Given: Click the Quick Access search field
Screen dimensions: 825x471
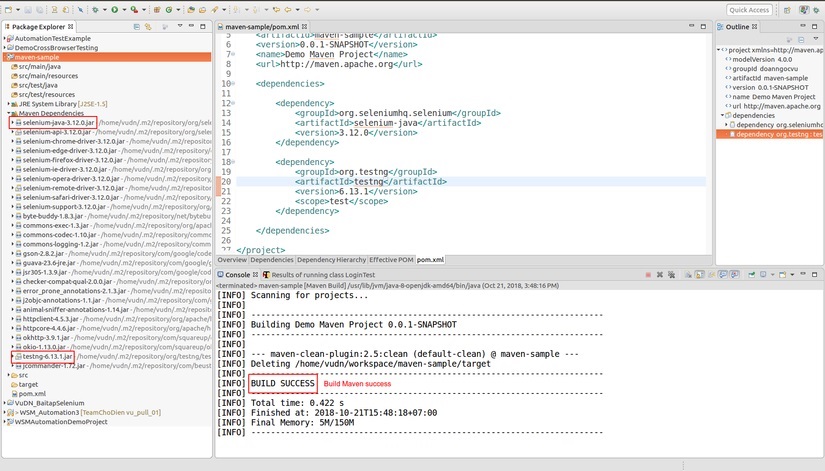Looking at the screenshot, I should click(x=748, y=9).
